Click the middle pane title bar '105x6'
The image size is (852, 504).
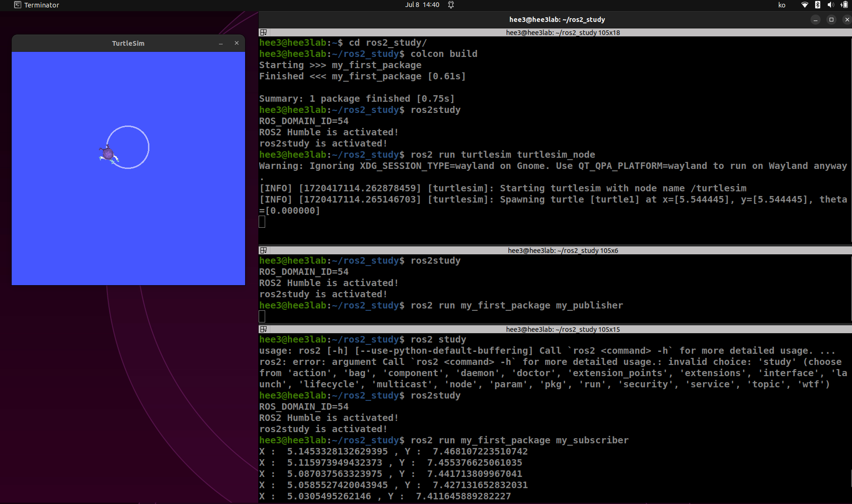click(x=563, y=251)
